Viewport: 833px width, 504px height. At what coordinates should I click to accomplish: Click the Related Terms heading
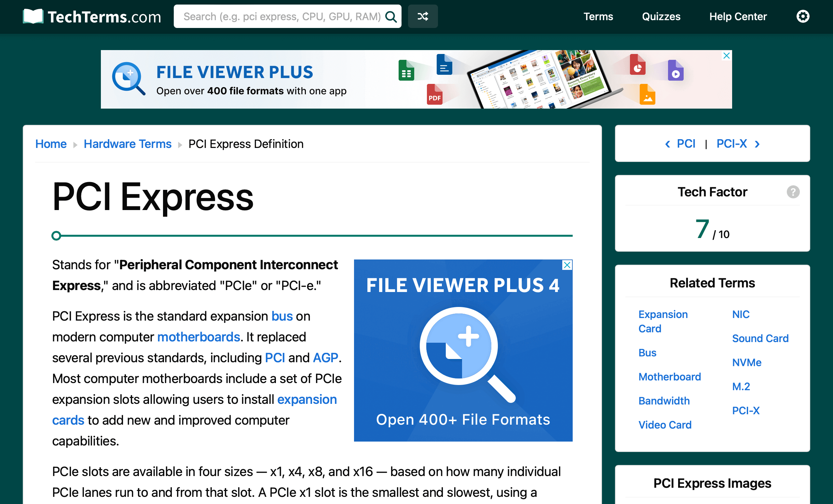[x=712, y=283]
